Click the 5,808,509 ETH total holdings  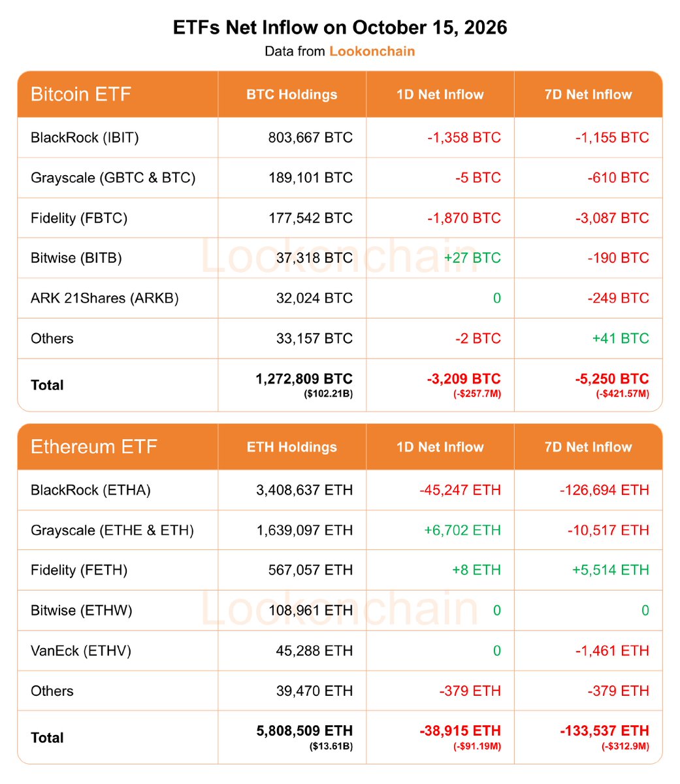304,731
